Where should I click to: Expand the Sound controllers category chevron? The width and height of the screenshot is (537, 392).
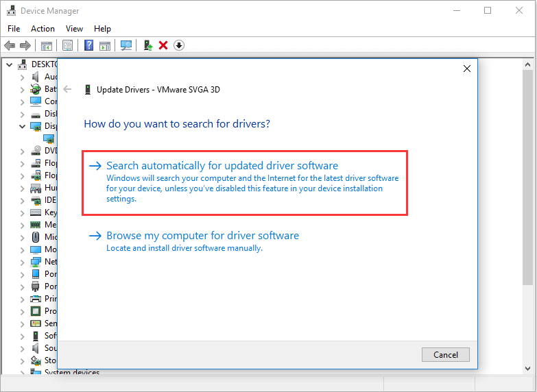tap(23, 348)
